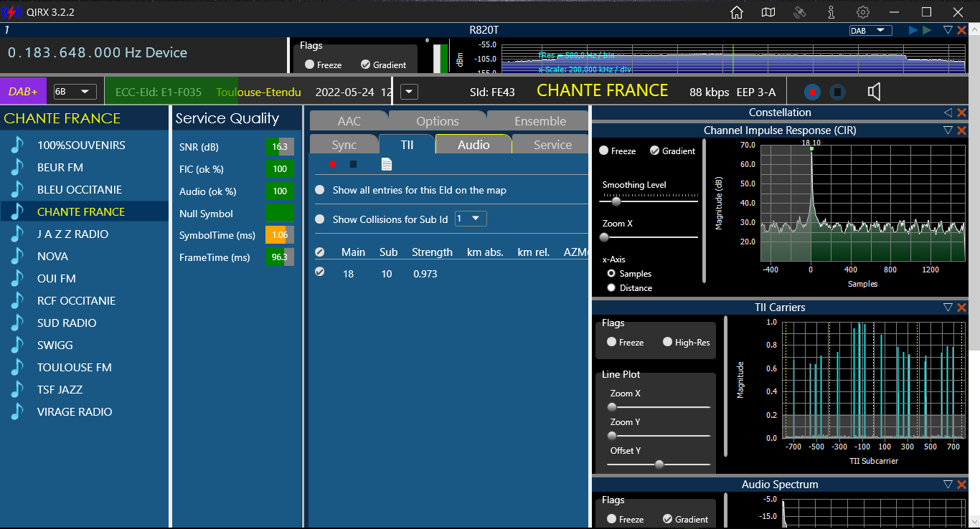
Task: Enable Show Collisions for Sub Id
Action: [x=319, y=219]
